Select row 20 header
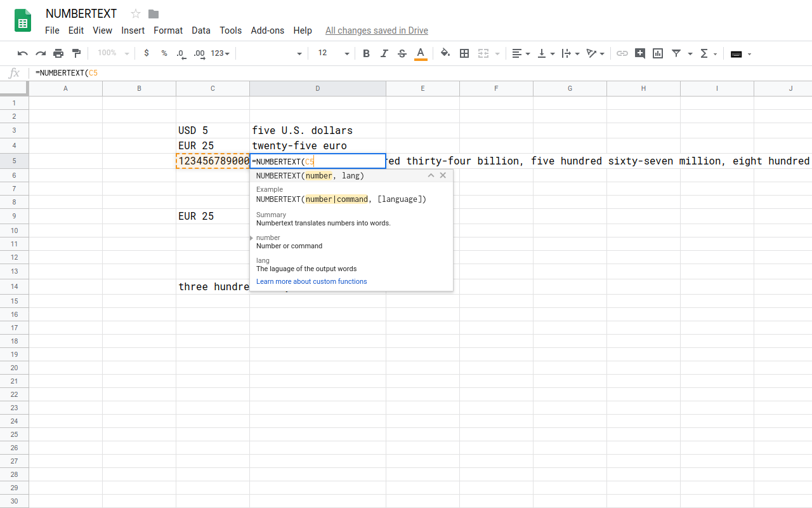The image size is (812, 508). pos(14,368)
